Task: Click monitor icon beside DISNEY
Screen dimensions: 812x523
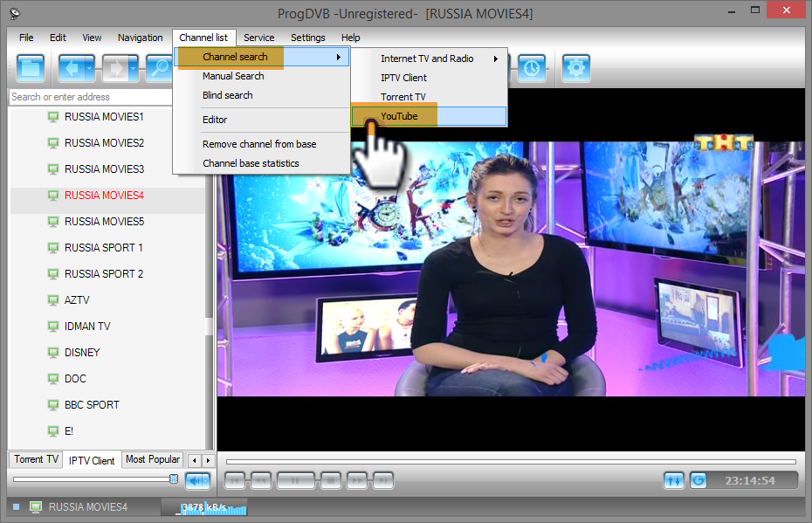Action: pyautogui.click(x=52, y=352)
